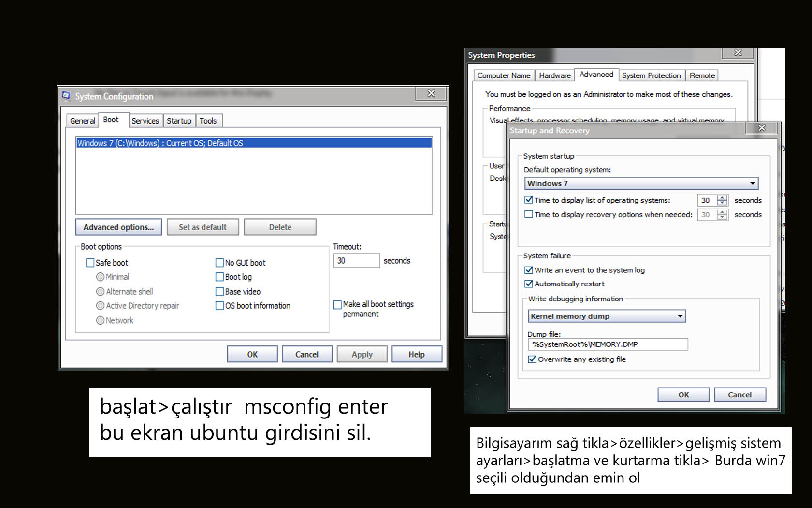Open the Services tab

145,121
